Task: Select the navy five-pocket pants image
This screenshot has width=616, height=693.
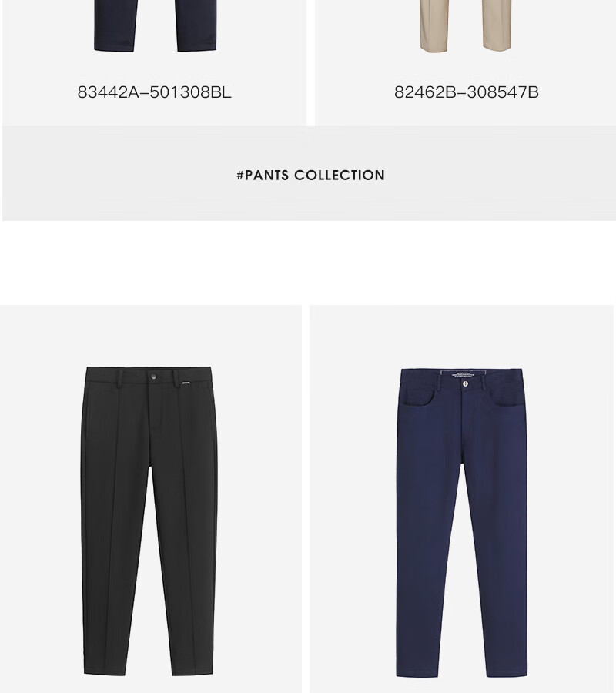Action: [462, 522]
